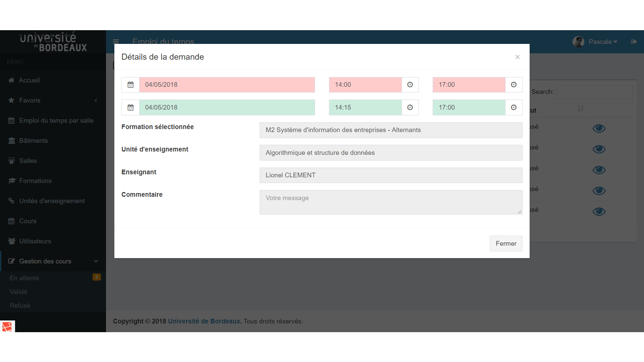Click the red icon in bottom-left corner

click(x=7, y=326)
